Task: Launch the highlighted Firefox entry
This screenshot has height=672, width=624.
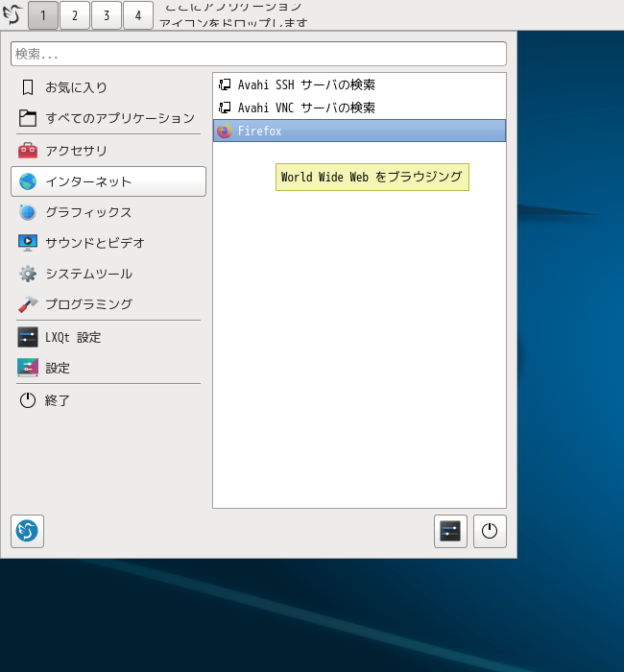Action: (359, 131)
